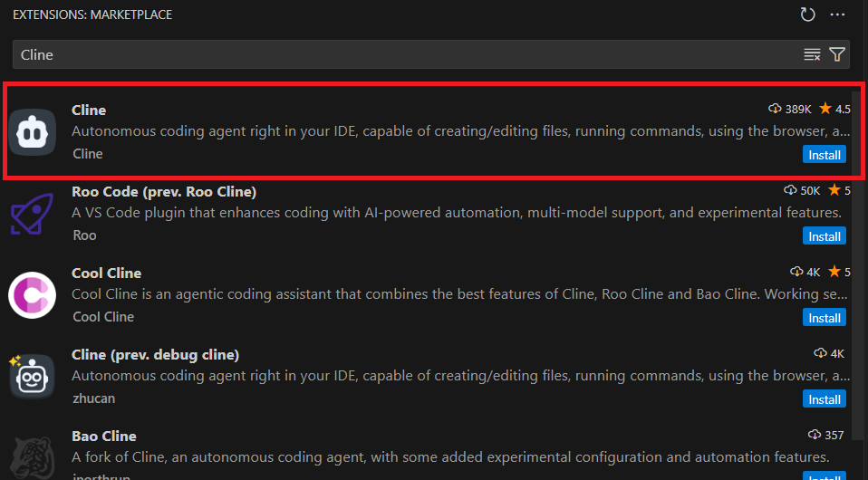Click the Roo Code rocket icon
The image size is (868, 480).
32,214
